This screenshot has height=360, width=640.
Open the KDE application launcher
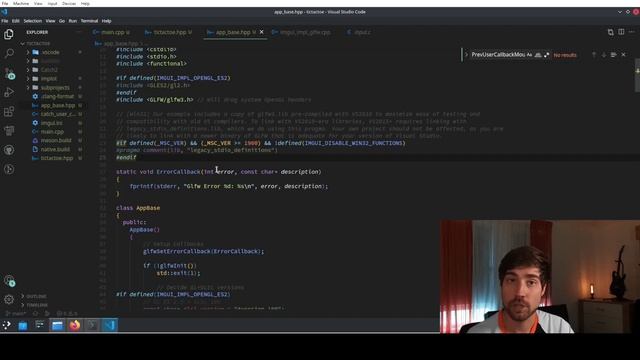click(7, 325)
